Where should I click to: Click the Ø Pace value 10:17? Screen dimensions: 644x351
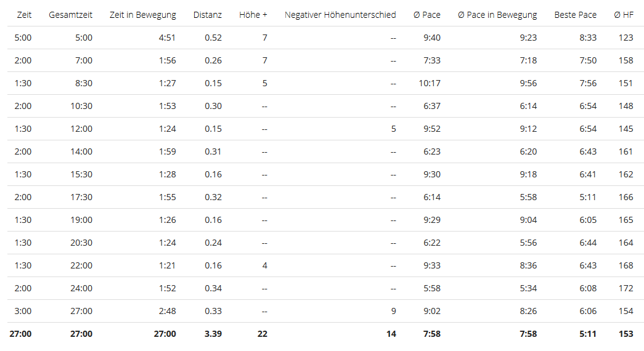coord(430,83)
